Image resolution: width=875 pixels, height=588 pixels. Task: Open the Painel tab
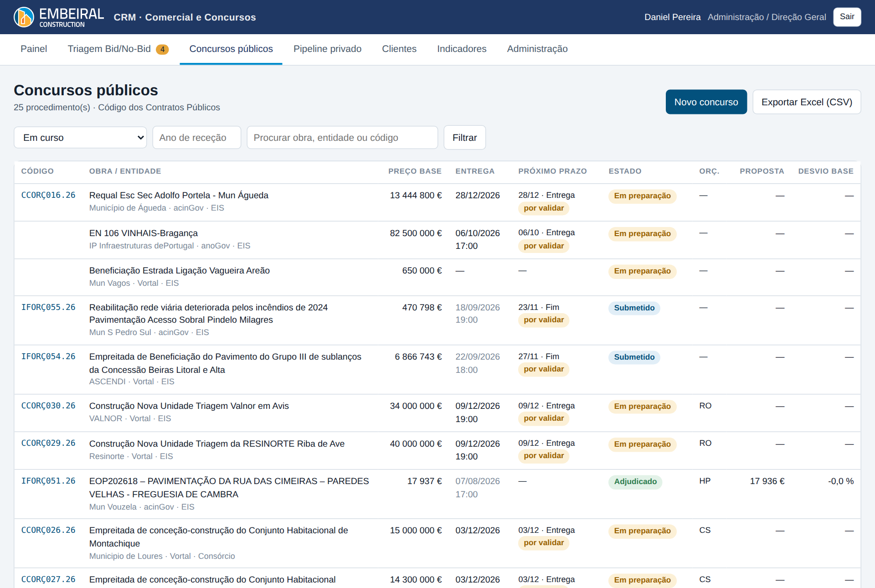34,49
